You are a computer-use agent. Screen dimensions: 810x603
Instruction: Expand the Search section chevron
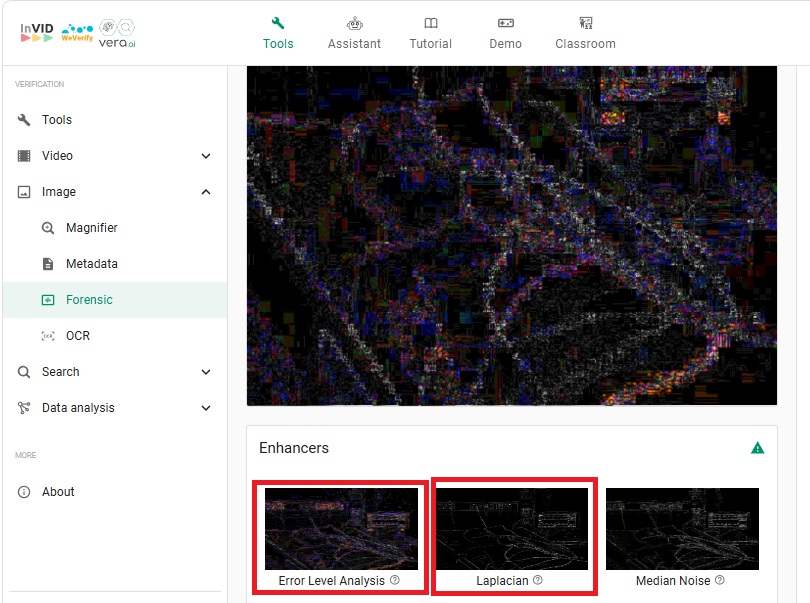(206, 372)
